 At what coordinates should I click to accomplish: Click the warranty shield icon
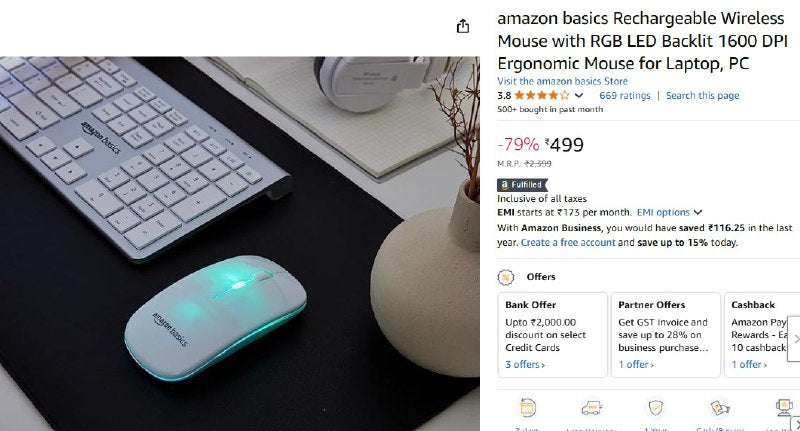point(656,408)
